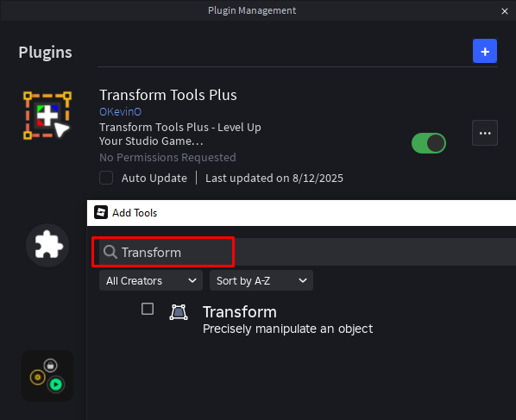Click the circles and lock plugin icon
Viewport: 516px width, 420px height.
(47, 376)
